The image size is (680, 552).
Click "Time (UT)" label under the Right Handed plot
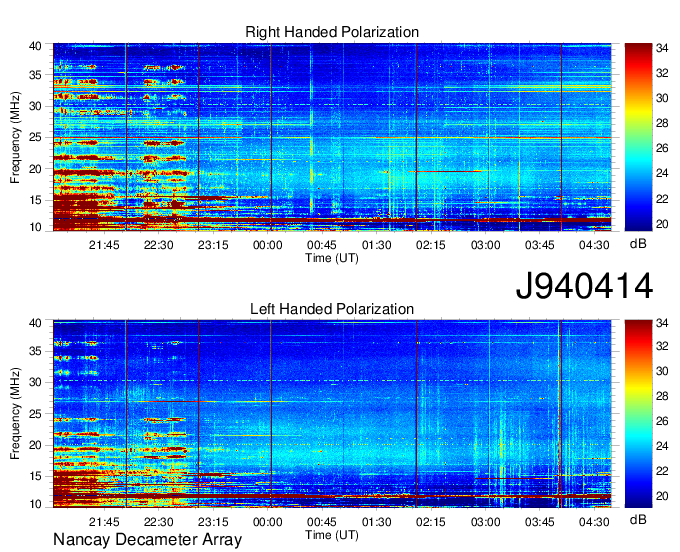332,258
